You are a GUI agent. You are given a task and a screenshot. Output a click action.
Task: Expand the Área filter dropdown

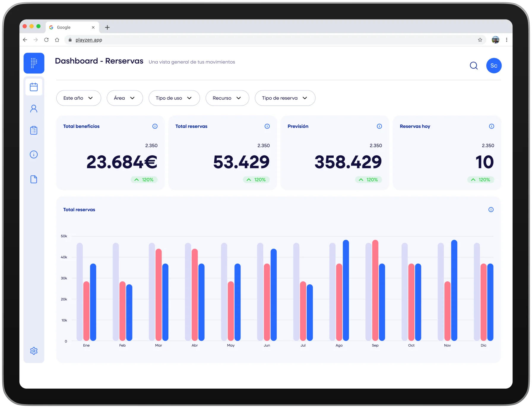[x=125, y=98]
